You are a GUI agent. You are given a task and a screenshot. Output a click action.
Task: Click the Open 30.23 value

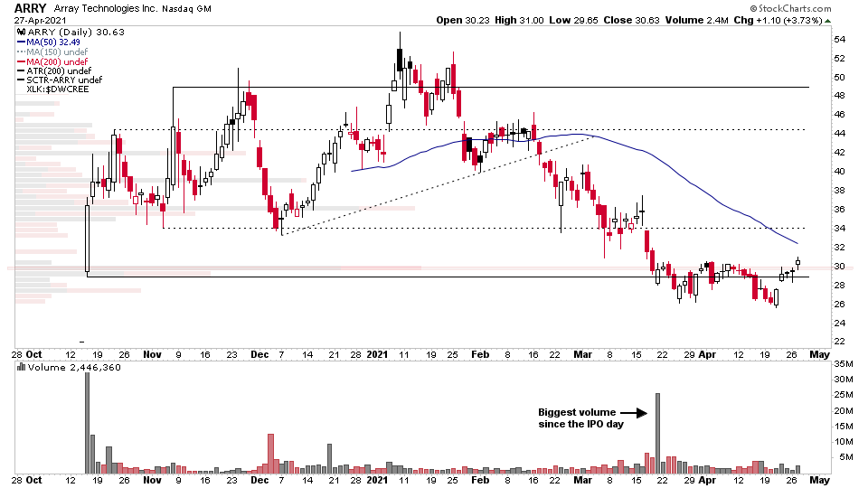point(463,20)
